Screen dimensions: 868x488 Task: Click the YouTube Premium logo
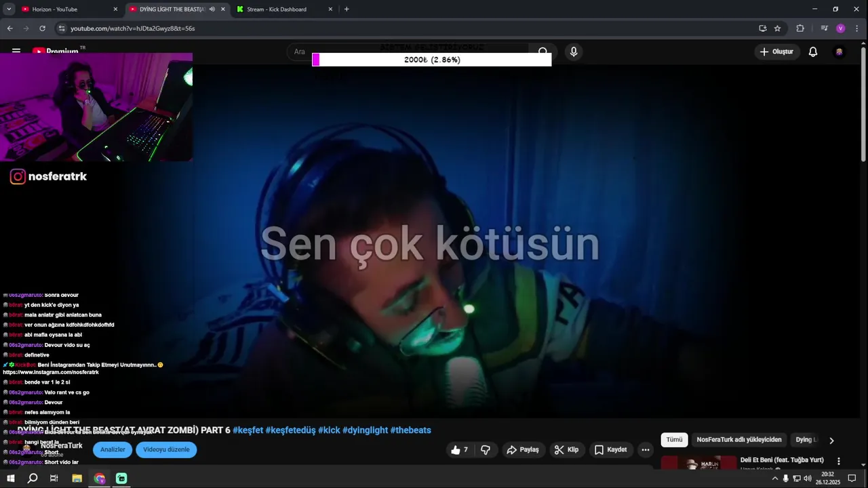[58, 51]
